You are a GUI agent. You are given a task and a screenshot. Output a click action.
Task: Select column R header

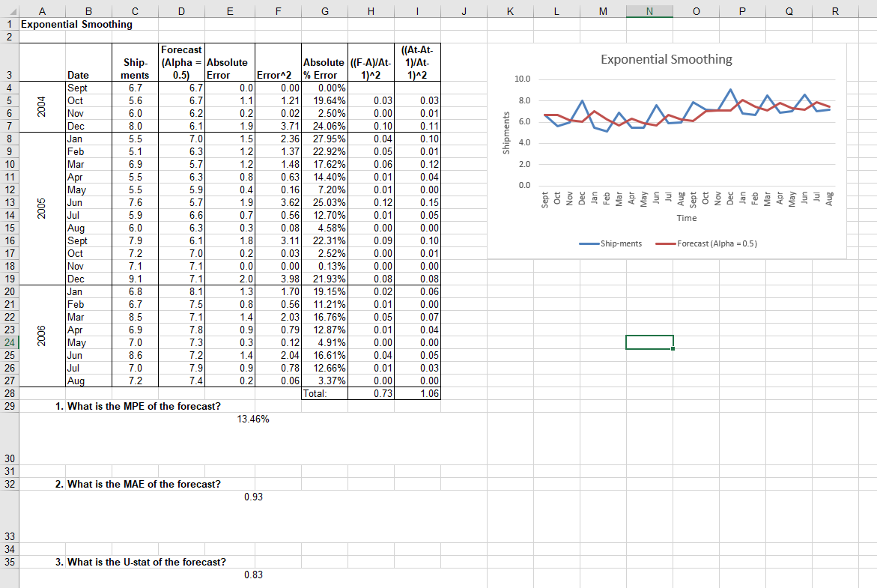coord(835,11)
